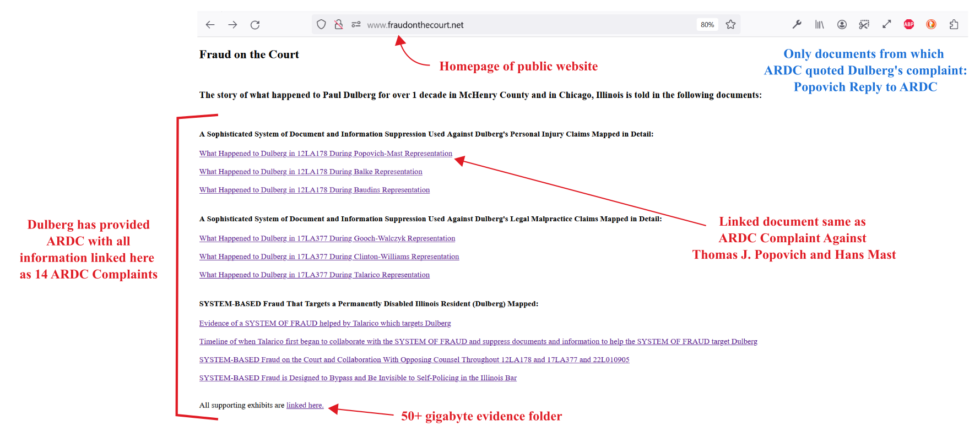Click the site permissions icon in address bar
The image size is (980, 442).
(x=356, y=25)
